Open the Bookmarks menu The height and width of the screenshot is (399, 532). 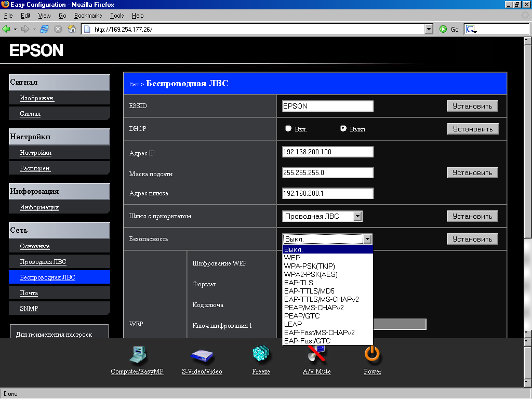tap(88, 16)
